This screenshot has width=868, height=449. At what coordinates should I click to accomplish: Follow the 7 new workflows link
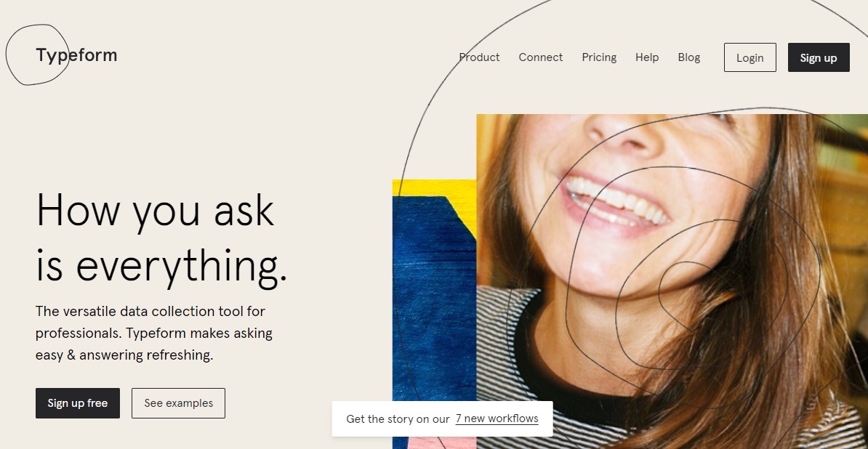[x=497, y=418]
